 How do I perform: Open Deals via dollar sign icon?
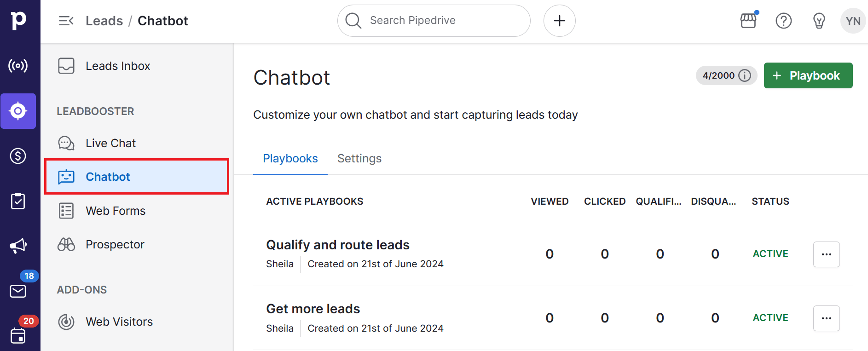click(18, 156)
